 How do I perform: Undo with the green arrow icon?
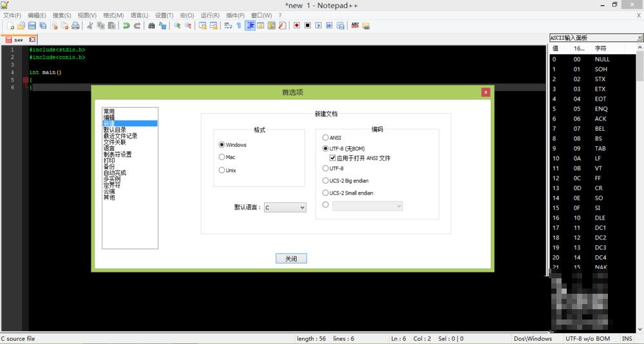126,26
